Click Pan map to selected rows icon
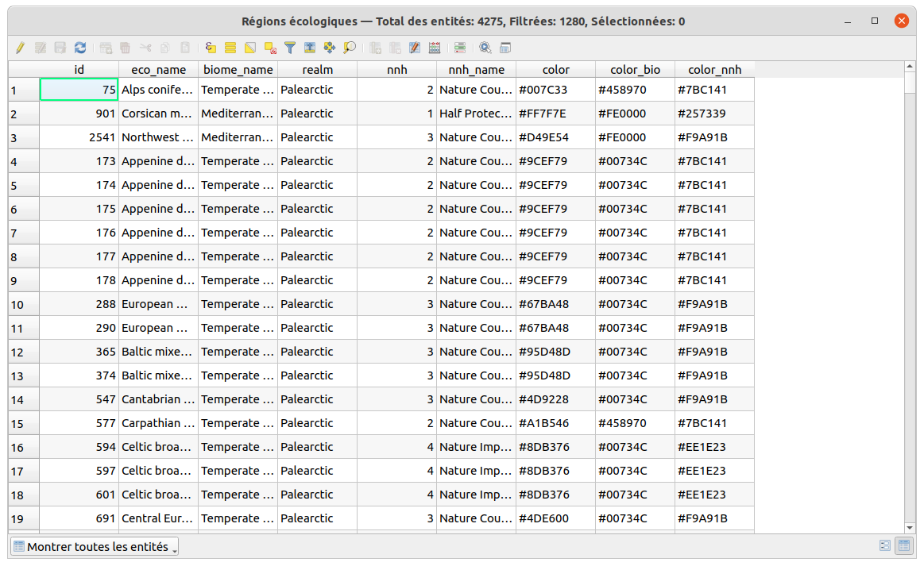The image size is (924, 566). tap(329, 48)
